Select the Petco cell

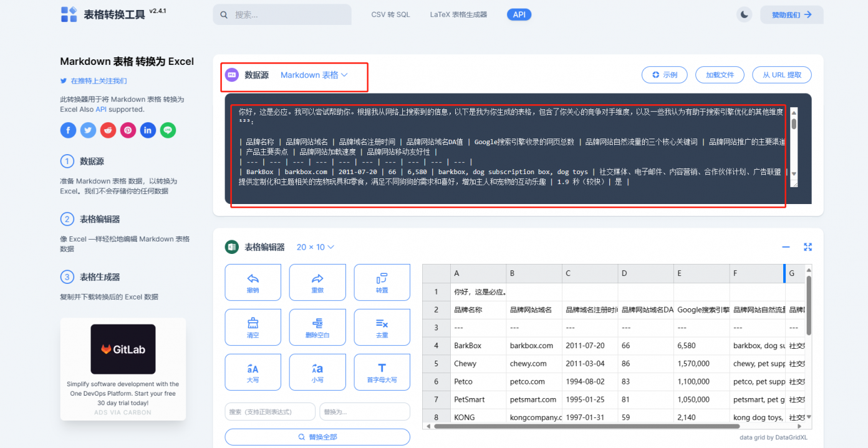click(478, 381)
